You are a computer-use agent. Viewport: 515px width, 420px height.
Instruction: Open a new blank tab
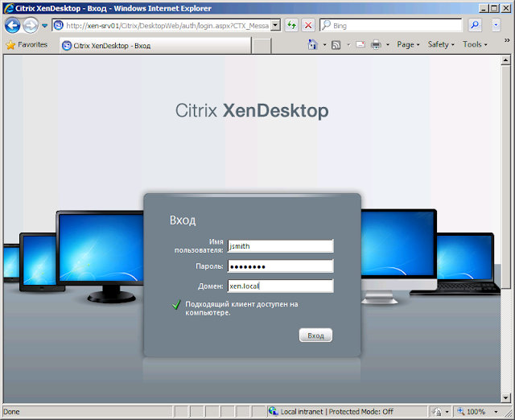[262, 46]
